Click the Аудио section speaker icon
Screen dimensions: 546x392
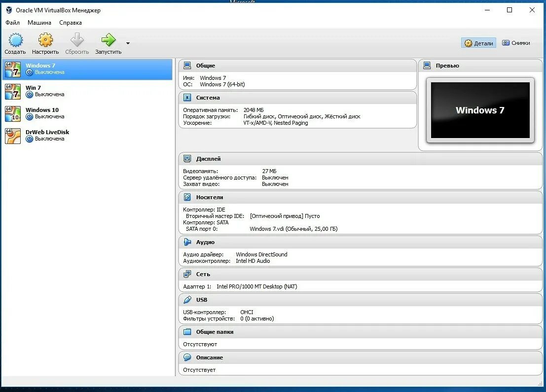pos(187,242)
